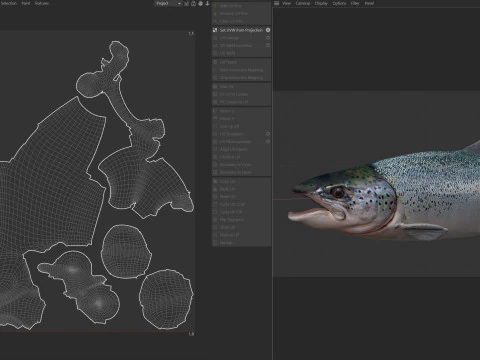Select UV Peeler entry
Screen dimensions: 480x360
coord(242,62)
